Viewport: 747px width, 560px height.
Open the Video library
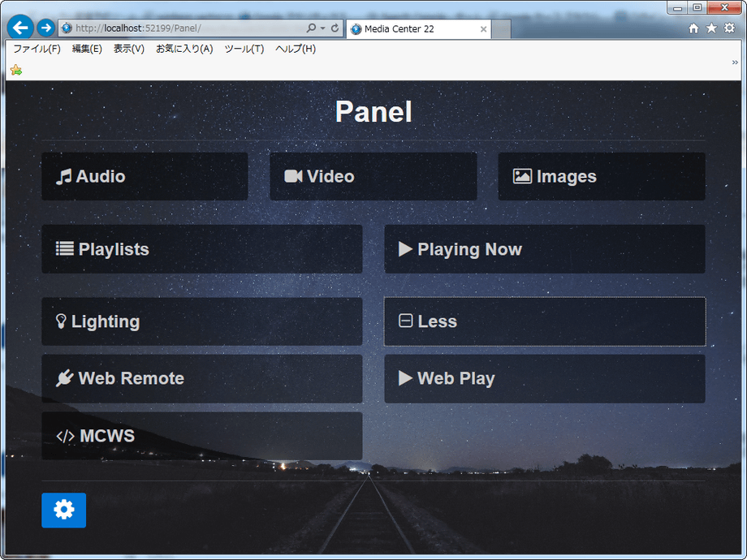coord(373,176)
